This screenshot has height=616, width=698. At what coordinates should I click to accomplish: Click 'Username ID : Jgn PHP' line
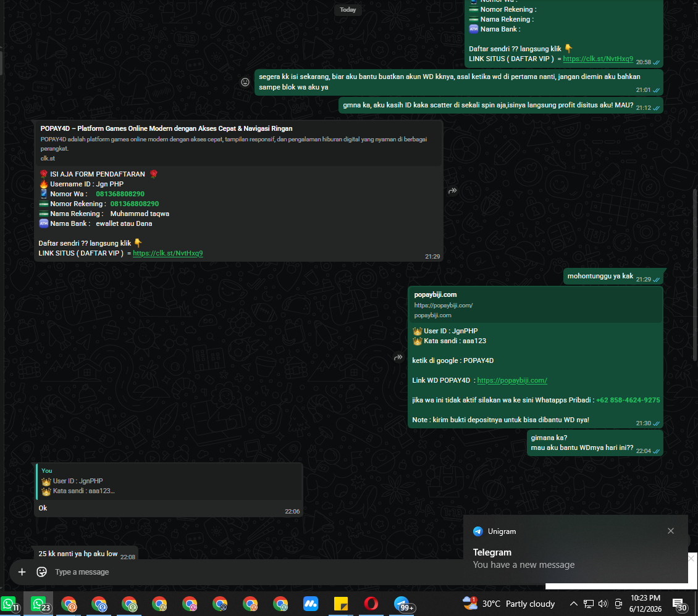[x=82, y=184]
